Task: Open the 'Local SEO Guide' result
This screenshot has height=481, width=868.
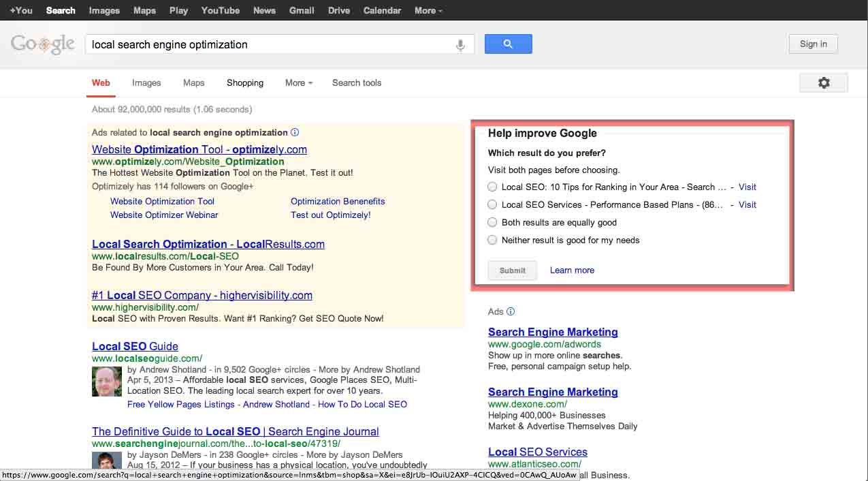Action: point(135,346)
